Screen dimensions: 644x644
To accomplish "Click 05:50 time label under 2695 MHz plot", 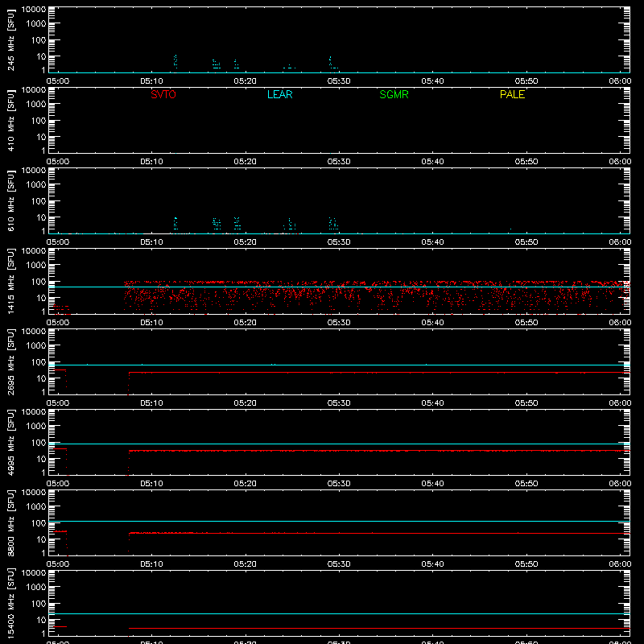I will [x=526, y=403].
